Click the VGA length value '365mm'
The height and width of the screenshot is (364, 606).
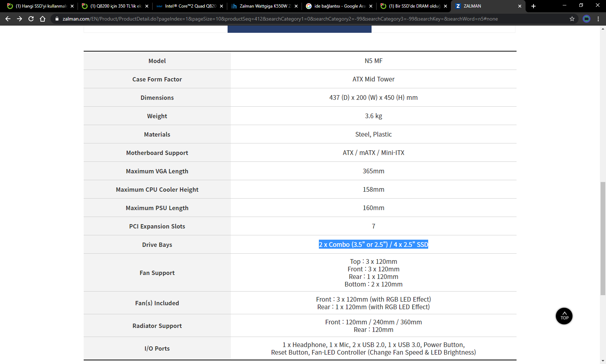373,171
